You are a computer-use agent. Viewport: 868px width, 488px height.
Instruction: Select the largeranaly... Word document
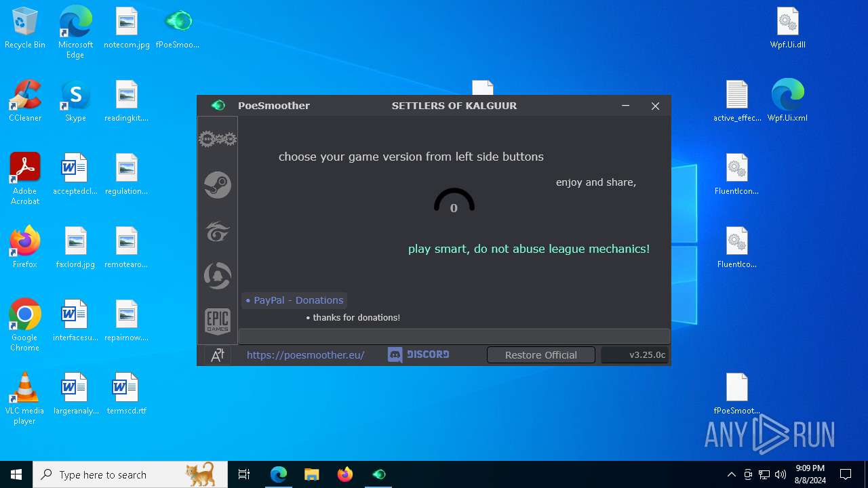pos(75,394)
